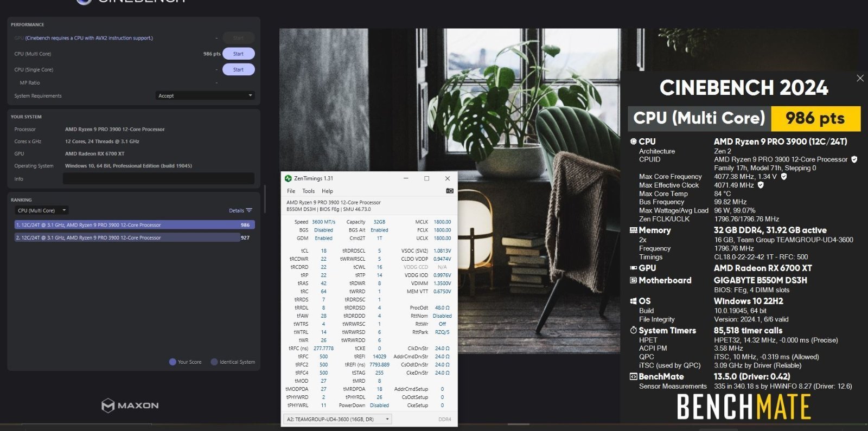Click the yellow 986 pts score badge
This screenshot has width=868, height=431.
click(x=815, y=119)
